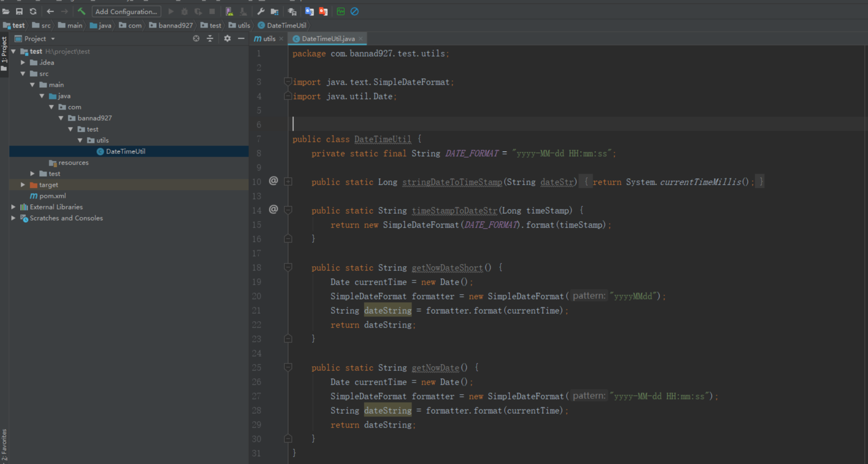Collapse the main folder arrow
This screenshot has width=868, height=464.
tap(33, 85)
